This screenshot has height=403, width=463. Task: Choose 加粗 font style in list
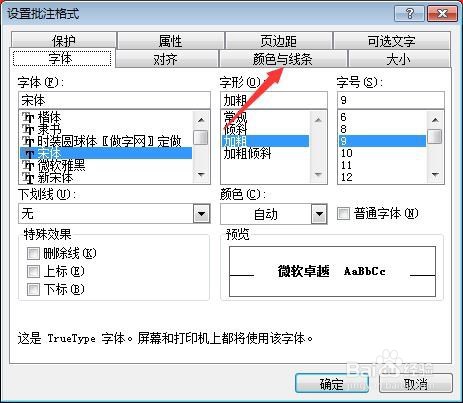click(265, 141)
